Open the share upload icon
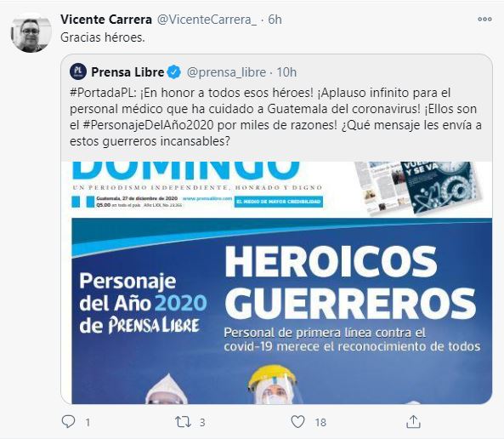The width and height of the screenshot is (504, 439). [413, 421]
